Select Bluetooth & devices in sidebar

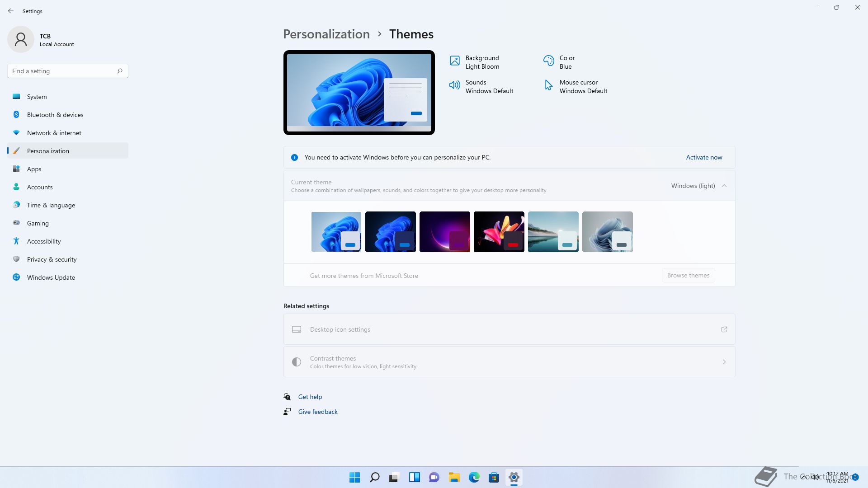point(55,115)
